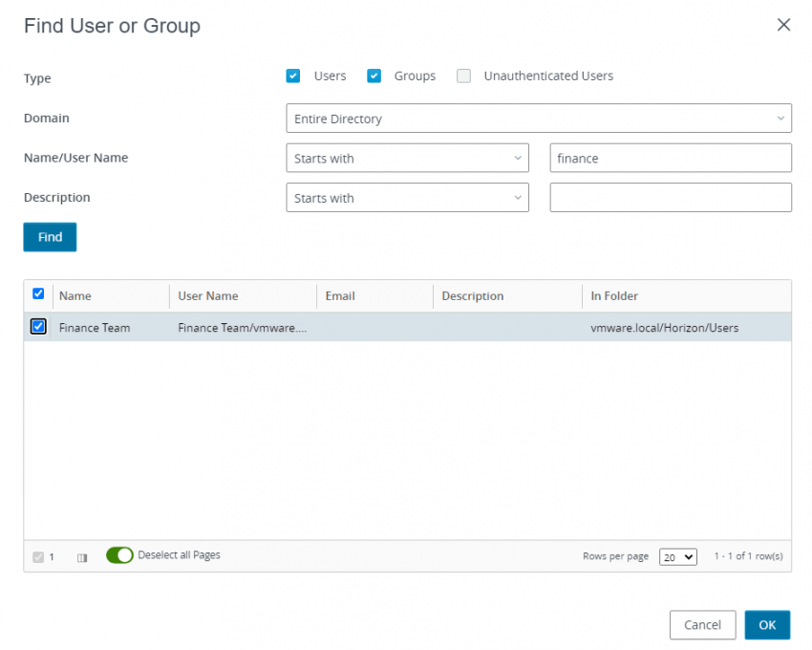Click the column selector icon in footer
The height and width of the screenshot is (650, 812).
point(82,556)
